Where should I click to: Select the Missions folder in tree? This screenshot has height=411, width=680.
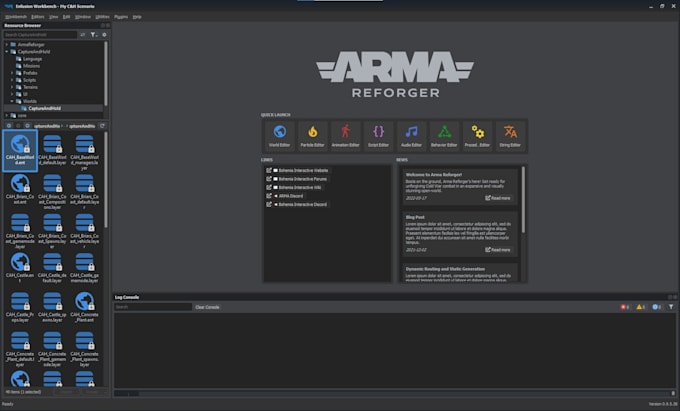pos(31,66)
